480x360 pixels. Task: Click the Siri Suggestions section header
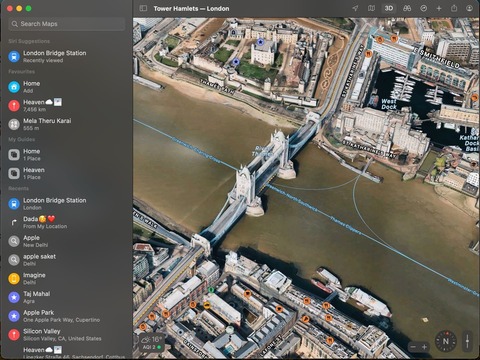click(29, 41)
